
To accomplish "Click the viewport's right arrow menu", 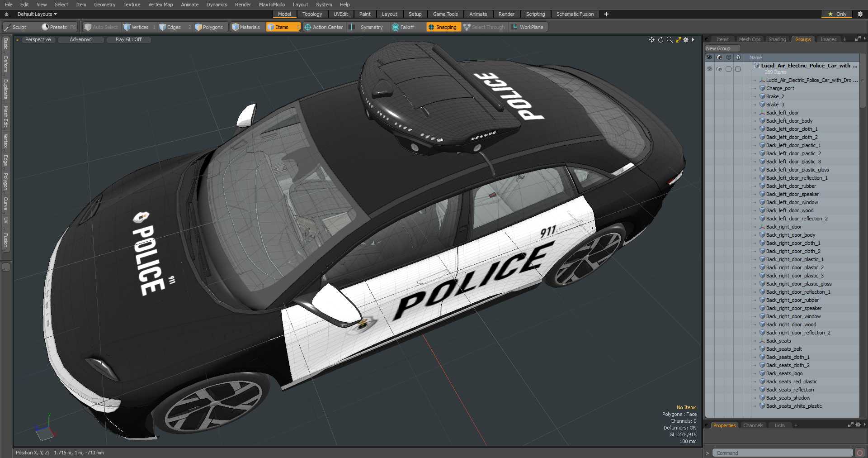I will [x=693, y=40].
